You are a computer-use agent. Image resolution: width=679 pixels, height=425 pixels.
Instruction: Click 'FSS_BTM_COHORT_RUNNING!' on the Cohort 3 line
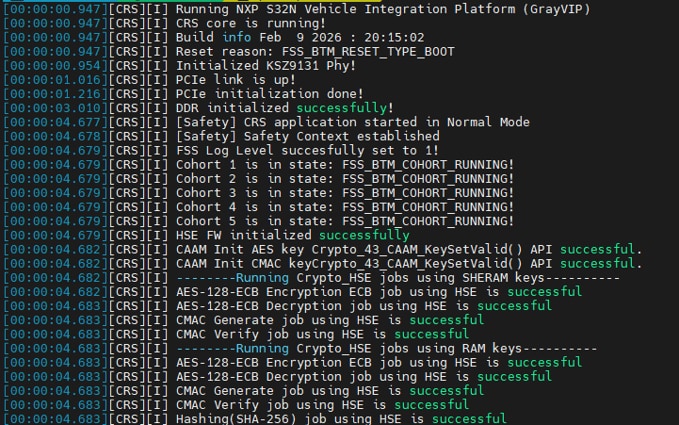click(428, 193)
